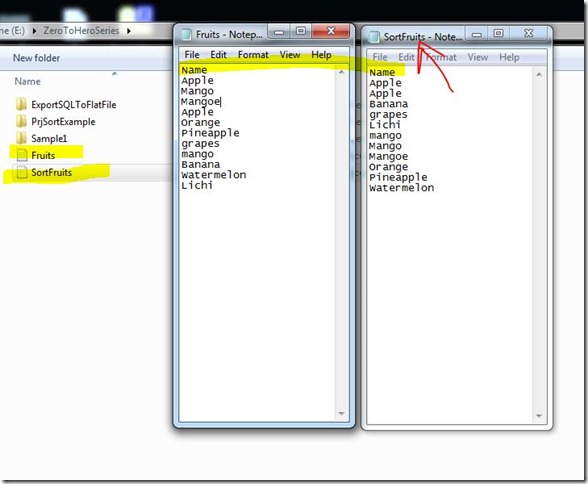Open View menu in Fruits Notepad
The width and height of the screenshot is (588, 484).
[x=290, y=55]
